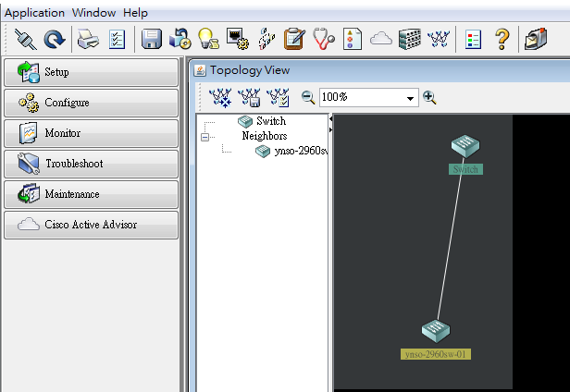Select Neighbors in the device tree

point(265,136)
